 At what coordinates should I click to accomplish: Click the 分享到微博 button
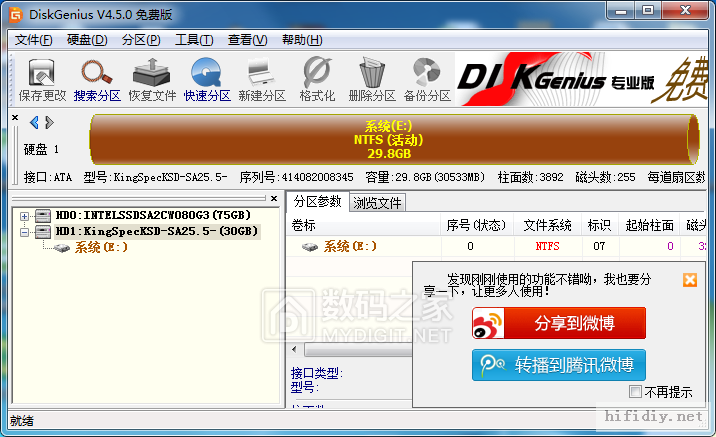click(559, 323)
